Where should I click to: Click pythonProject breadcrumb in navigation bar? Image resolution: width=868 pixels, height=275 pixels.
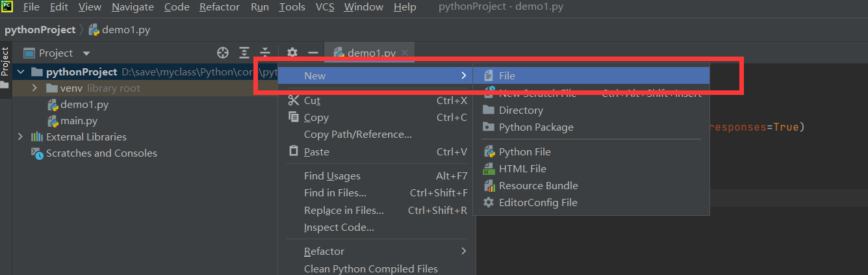[40, 30]
